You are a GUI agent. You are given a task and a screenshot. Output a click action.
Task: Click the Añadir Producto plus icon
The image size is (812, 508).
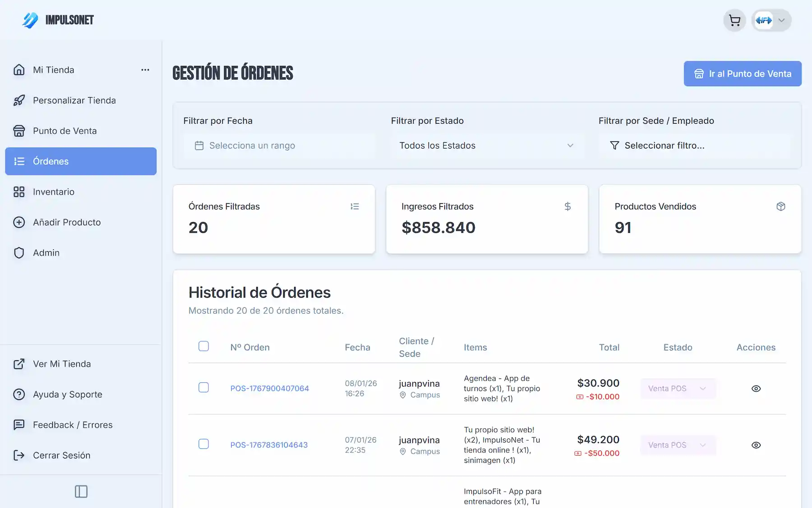click(19, 222)
